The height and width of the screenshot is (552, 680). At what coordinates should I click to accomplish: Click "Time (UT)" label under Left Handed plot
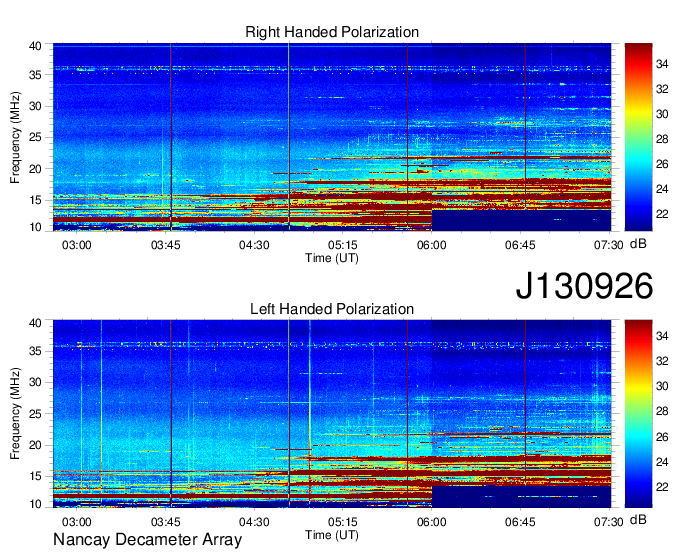pos(332,535)
